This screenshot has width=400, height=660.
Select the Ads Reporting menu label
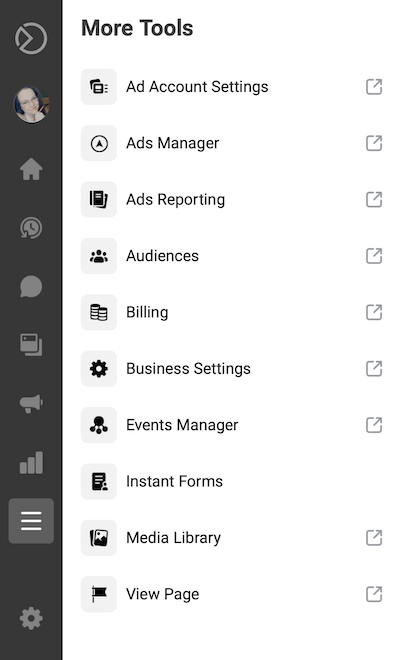tap(176, 200)
